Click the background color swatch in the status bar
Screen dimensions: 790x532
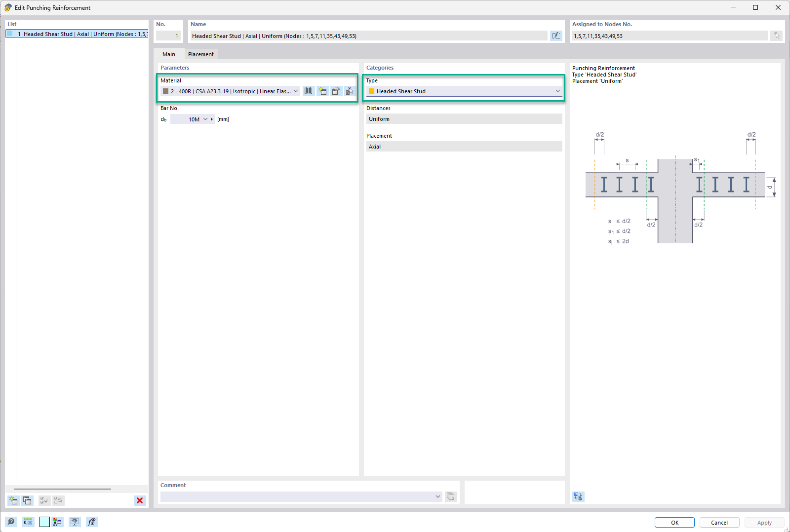point(44,522)
